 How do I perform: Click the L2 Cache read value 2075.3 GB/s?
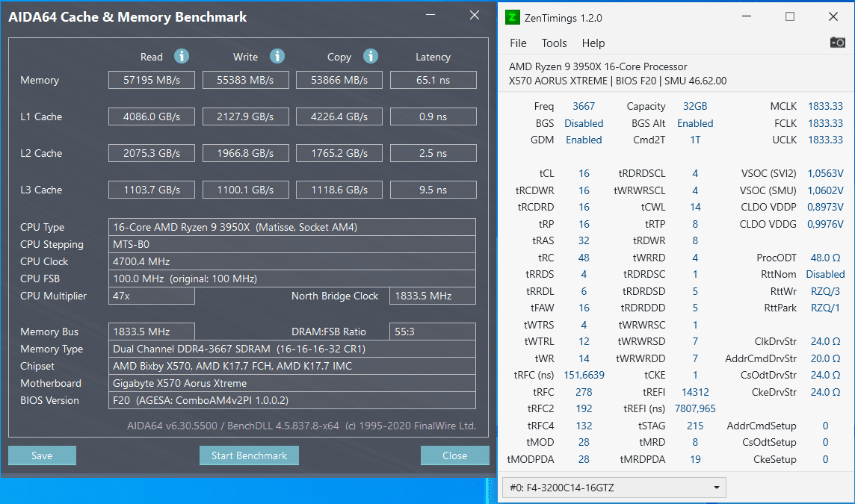152,153
